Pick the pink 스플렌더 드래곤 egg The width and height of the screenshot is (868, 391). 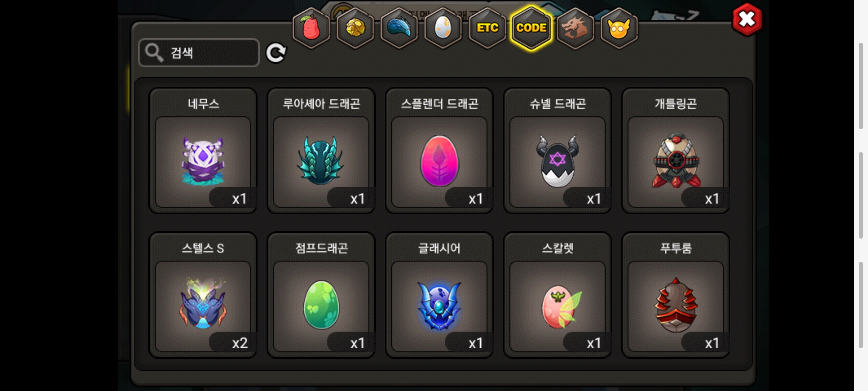[439, 151]
